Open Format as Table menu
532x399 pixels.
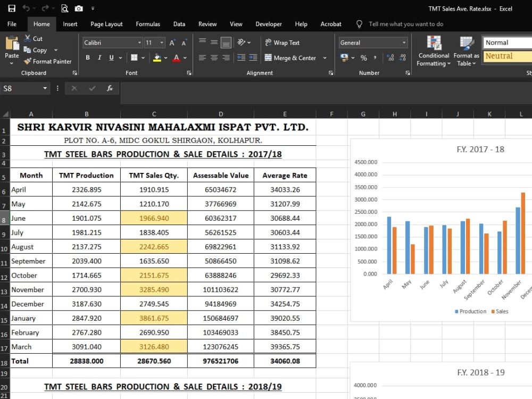tap(466, 51)
